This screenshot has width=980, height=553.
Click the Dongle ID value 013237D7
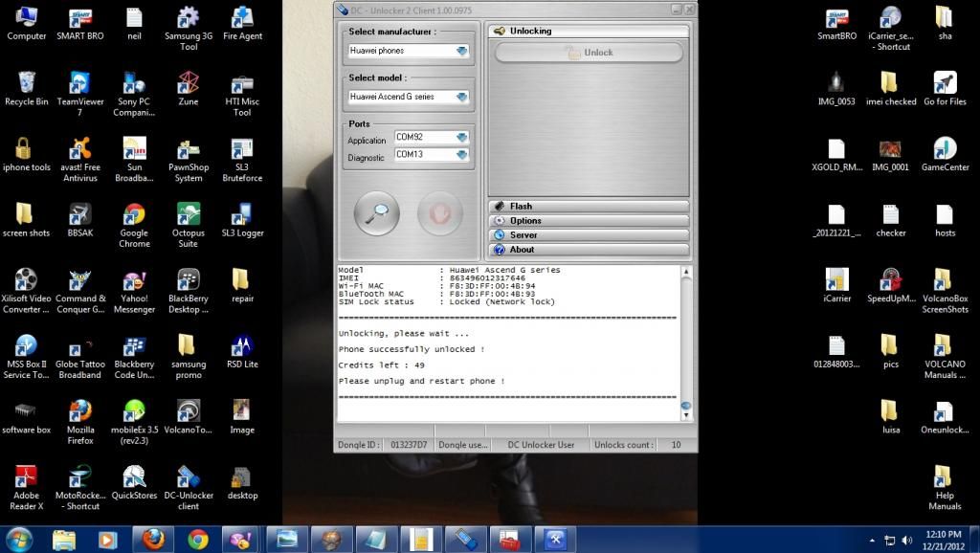pyautogui.click(x=409, y=445)
